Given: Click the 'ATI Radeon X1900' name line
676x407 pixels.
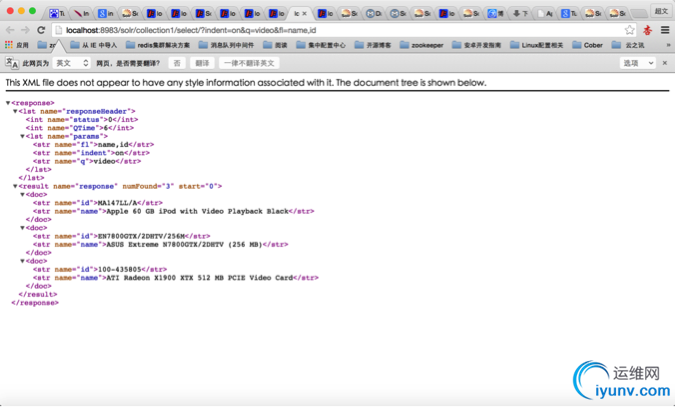Looking at the screenshot, I should (x=176, y=278).
